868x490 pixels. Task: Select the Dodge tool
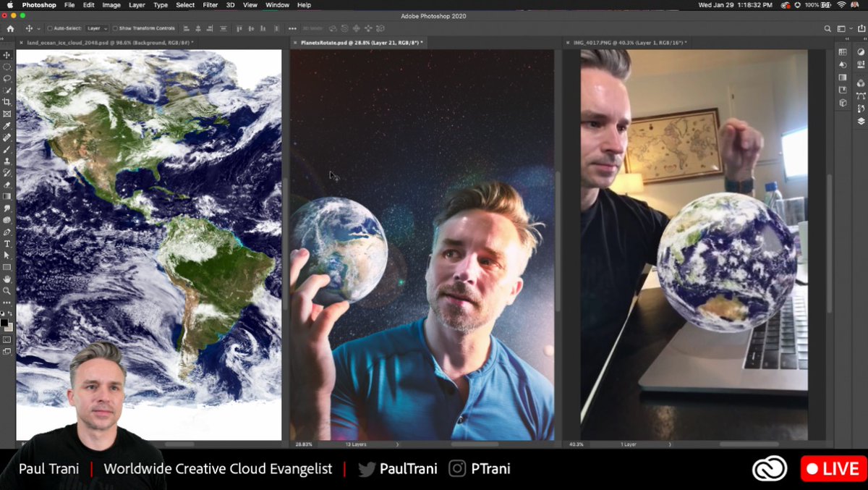(7, 220)
